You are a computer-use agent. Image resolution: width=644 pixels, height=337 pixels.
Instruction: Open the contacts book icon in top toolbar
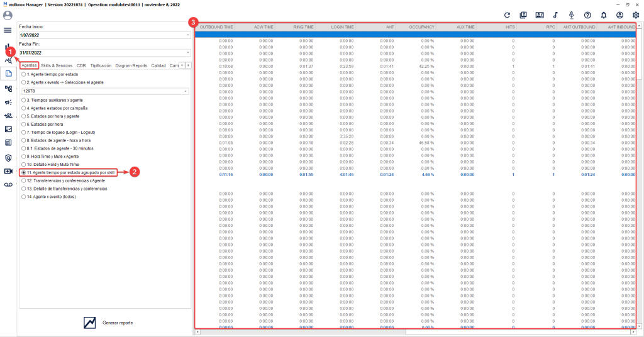pos(523,15)
